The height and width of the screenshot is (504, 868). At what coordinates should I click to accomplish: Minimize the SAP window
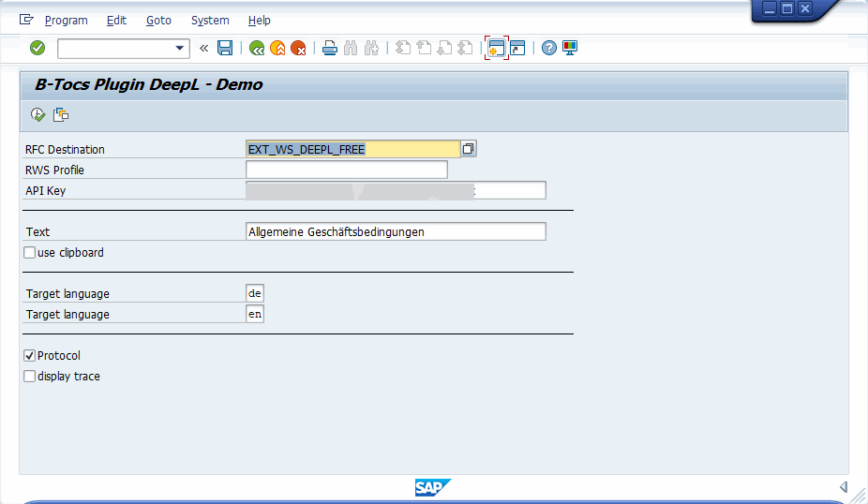point(770,8)
